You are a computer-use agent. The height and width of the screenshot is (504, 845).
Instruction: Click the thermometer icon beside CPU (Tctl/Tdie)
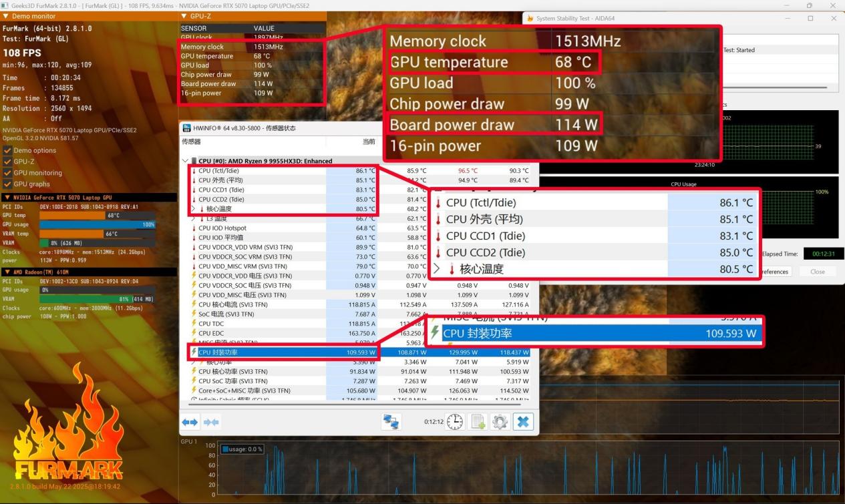[x=194, y=170]
